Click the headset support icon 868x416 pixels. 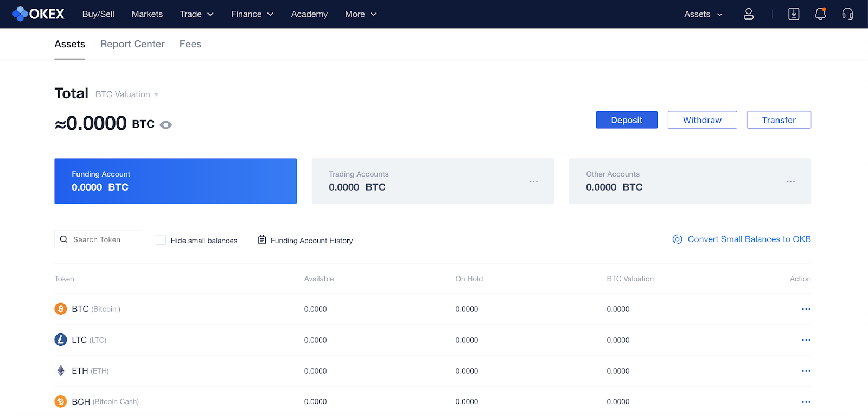(847, 14)
